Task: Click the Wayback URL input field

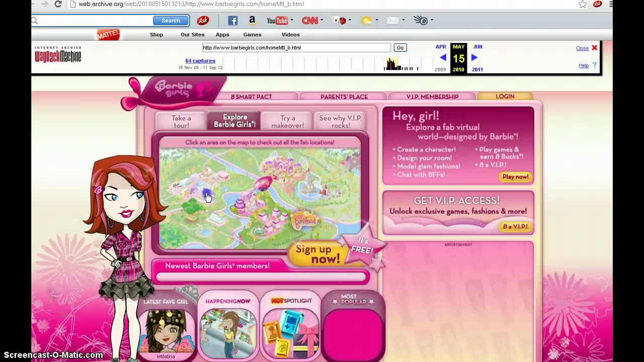Action: 296,48
